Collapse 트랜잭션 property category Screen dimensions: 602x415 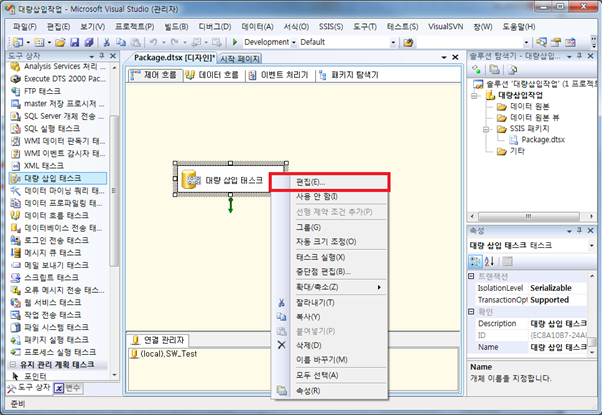pyautogui.click(x=471, y=276)
